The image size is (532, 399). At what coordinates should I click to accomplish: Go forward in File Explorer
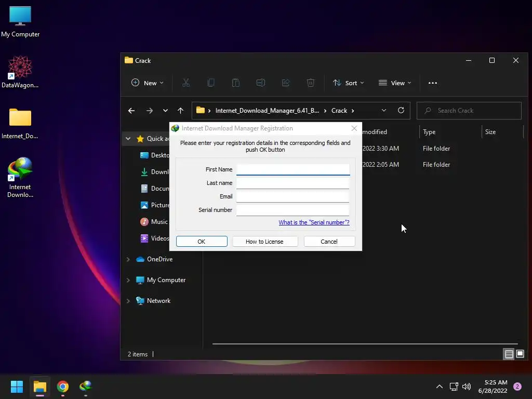(x=149, y=111)
